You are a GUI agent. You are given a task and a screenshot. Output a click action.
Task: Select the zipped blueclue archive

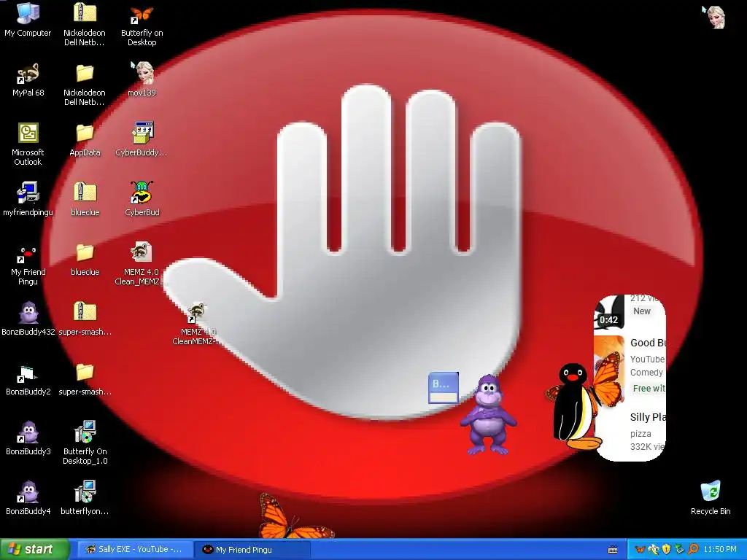[85, 199]
